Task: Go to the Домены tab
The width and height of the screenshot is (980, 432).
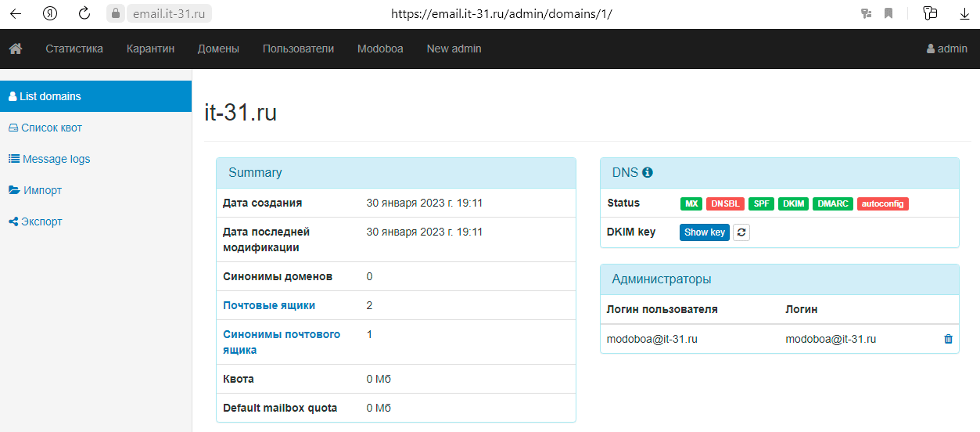Action: 218,49
